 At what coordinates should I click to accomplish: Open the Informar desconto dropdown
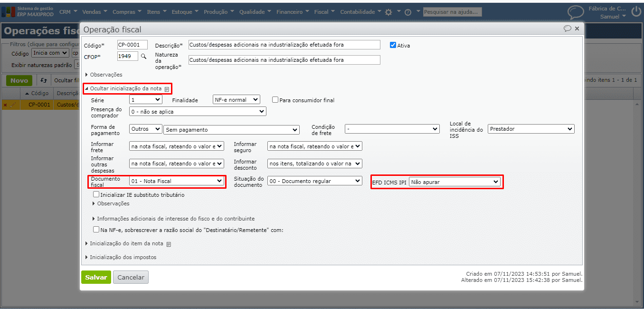[315, 164]
